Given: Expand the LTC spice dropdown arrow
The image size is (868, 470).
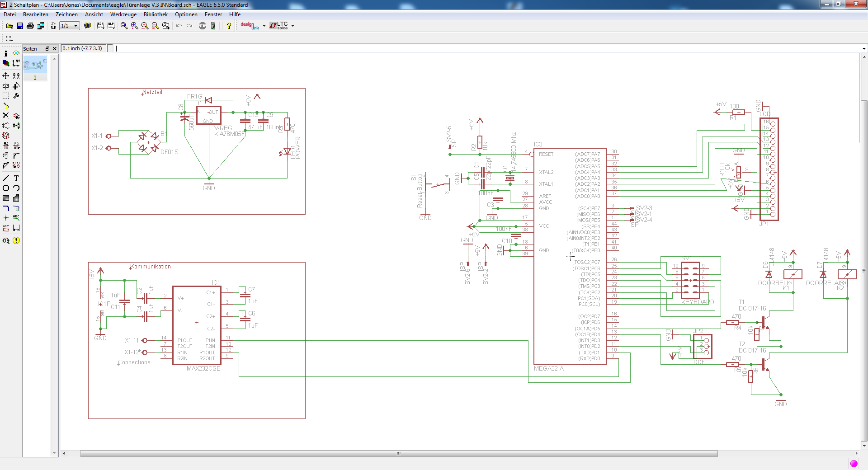Looking at the screenshot, I should click(x=293, y=26).
